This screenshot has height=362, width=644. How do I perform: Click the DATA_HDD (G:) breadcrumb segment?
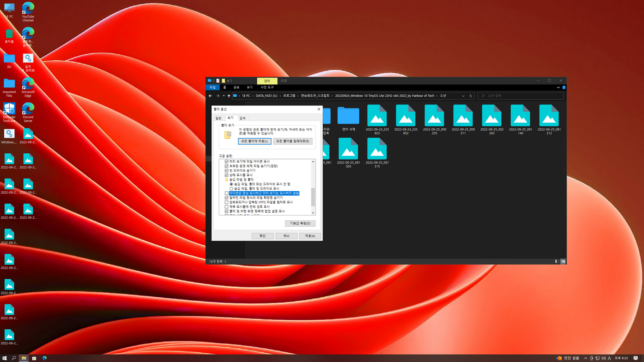click(266, 96)
